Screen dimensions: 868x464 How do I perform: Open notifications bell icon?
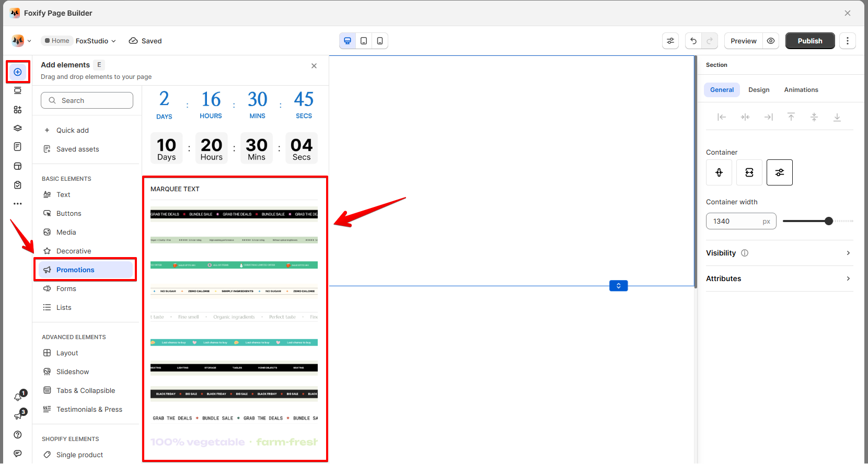[x=18, y=397]
